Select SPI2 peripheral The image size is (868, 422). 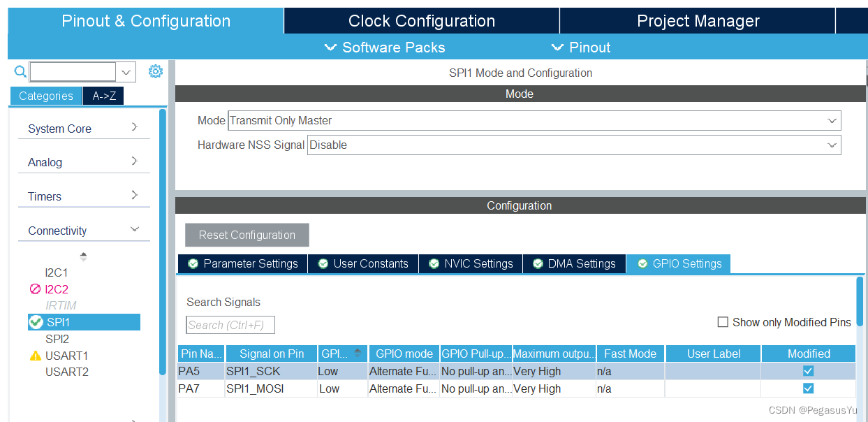click(x=57, y=339)
